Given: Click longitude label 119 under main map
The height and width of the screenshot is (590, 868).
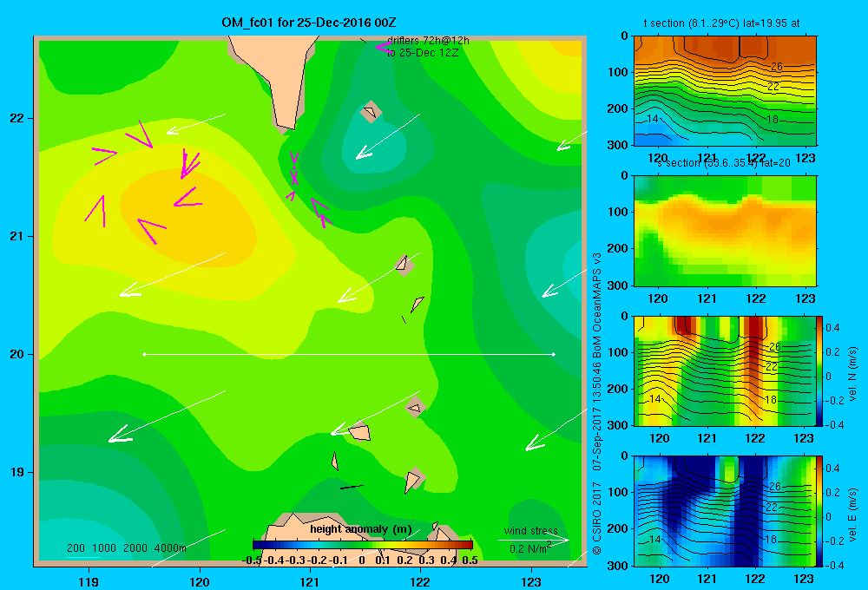Looking at the screenshot, I should coord(89,581).
